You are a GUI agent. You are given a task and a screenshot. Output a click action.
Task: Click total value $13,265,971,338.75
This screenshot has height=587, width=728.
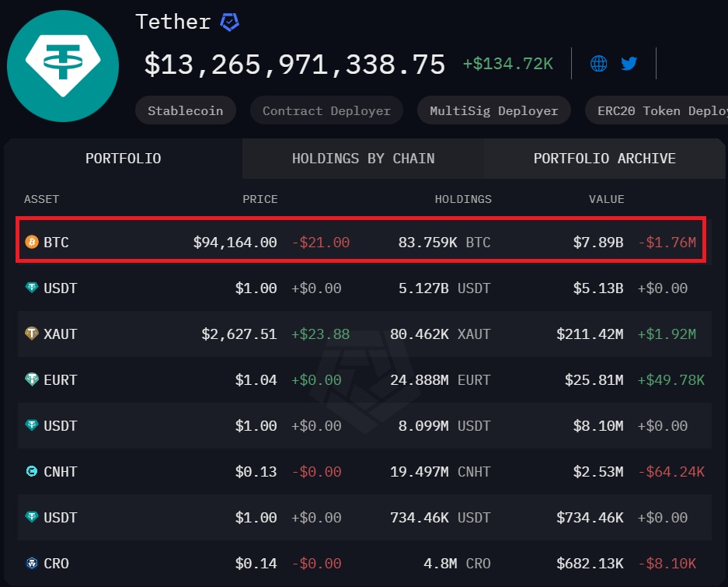tap(294, 64)
